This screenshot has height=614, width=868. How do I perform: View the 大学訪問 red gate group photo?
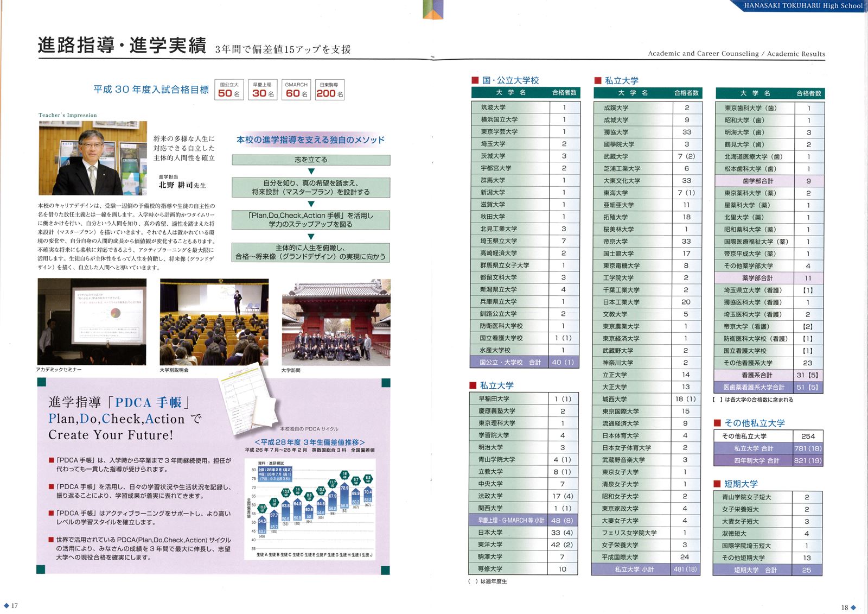(x=336, y=322)
